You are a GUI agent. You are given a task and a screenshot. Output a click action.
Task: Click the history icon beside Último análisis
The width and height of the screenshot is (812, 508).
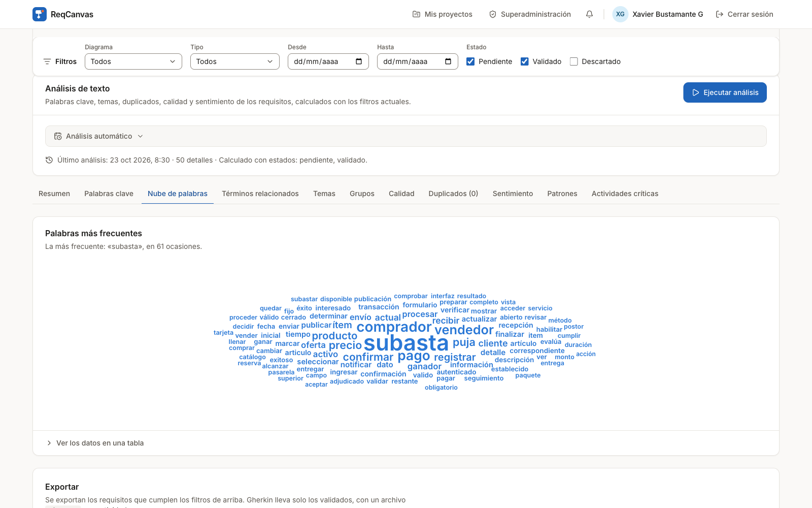[49, 160]
